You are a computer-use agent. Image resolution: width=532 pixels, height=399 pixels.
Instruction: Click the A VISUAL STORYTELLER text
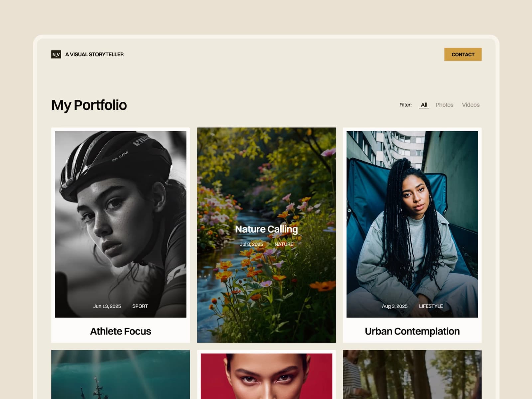click(95, 54)
